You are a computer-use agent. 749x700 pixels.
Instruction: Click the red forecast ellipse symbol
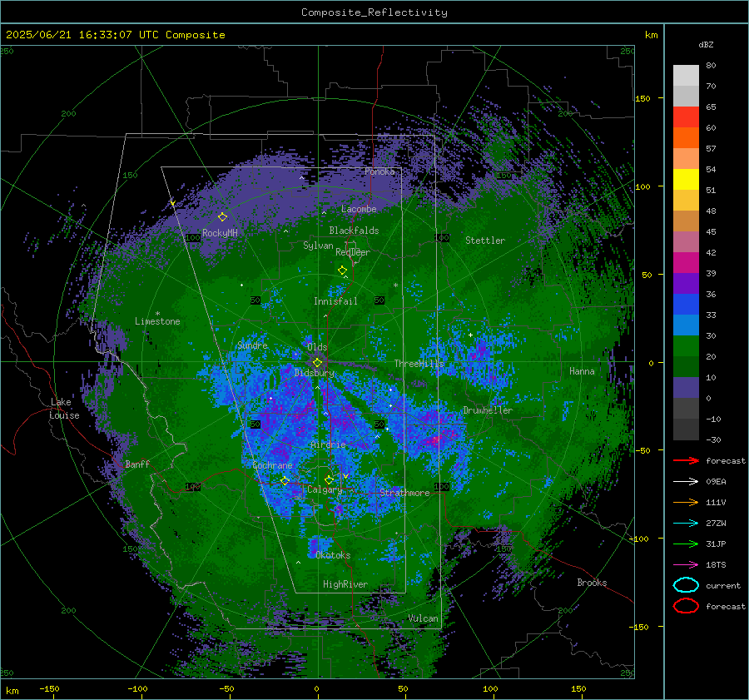tap(686, 606)
